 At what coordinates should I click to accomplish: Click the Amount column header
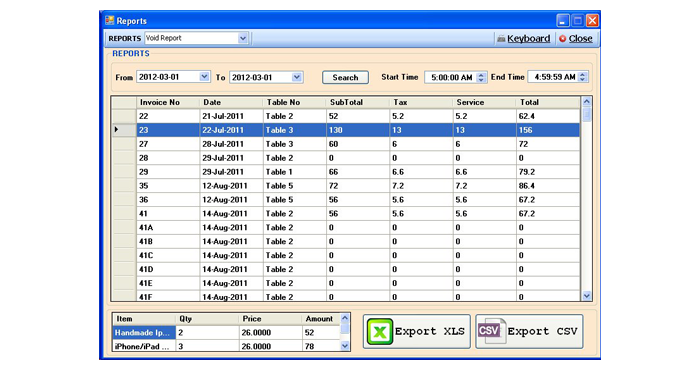coord(321,319)
